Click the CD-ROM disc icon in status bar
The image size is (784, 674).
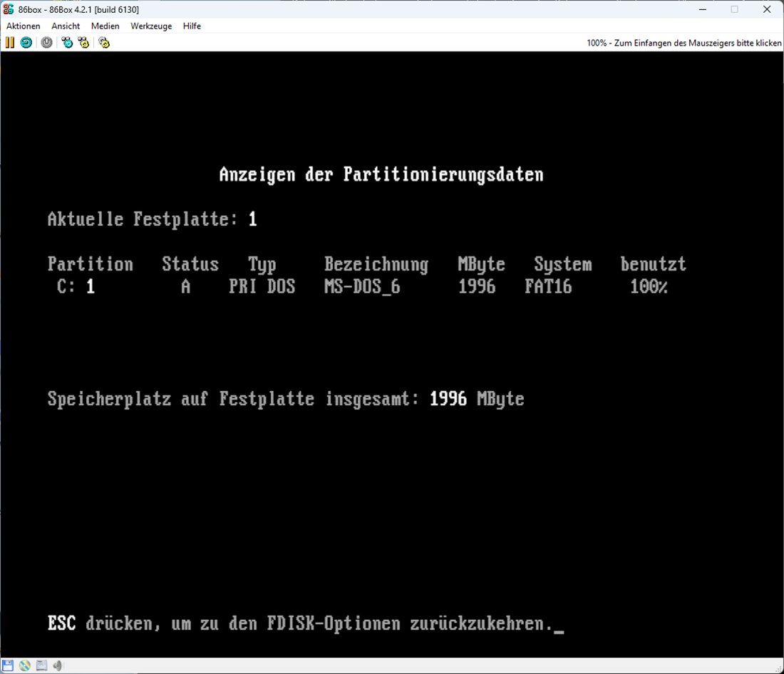tap(25, 665)
